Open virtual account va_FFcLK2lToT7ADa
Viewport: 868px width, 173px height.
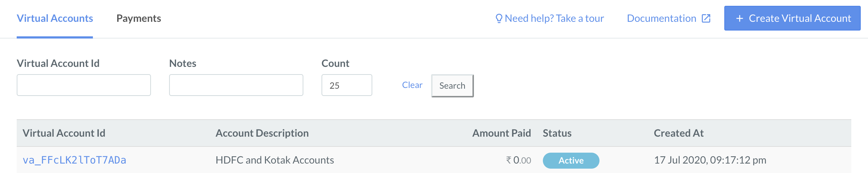coord(74,160)
